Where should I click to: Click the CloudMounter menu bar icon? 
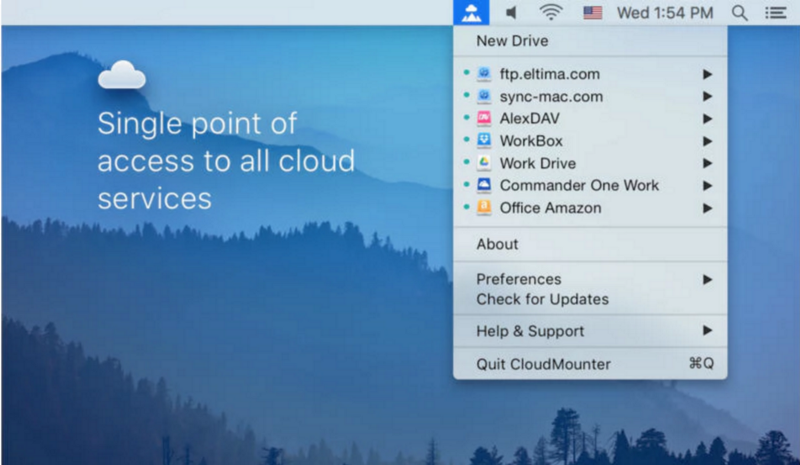[x=471, y=12]
